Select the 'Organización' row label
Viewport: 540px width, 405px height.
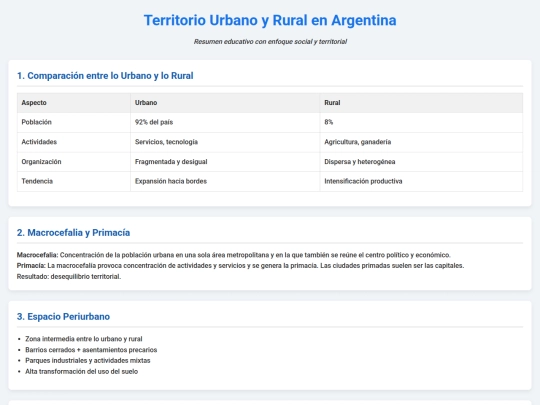click(x=41, y=162)
